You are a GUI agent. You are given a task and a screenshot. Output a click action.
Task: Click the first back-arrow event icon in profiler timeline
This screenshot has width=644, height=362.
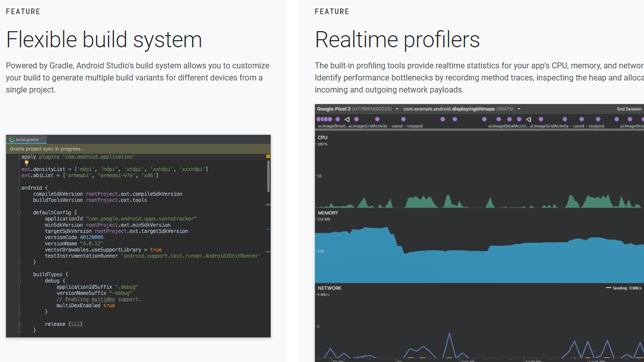347,119
